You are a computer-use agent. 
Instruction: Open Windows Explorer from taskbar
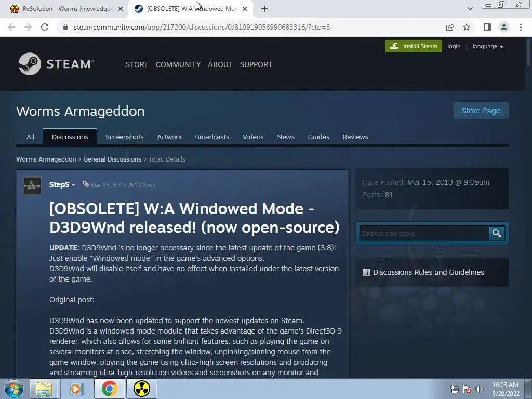pyautogui.click(x=44, y=389)
